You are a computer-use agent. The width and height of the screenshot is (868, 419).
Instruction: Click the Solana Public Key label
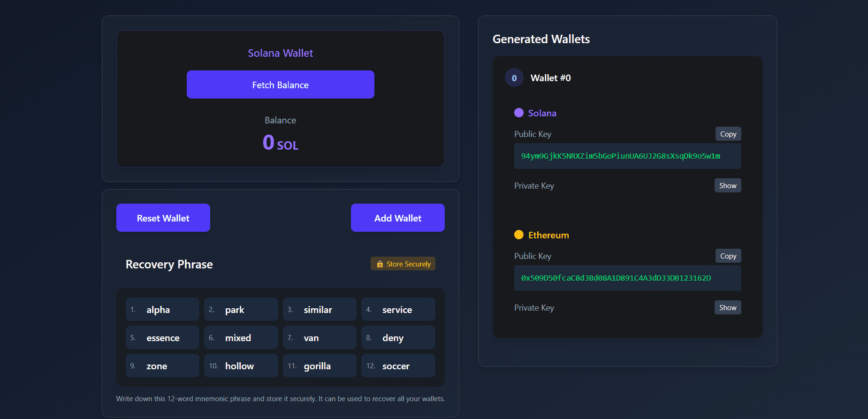pos(533,134)
